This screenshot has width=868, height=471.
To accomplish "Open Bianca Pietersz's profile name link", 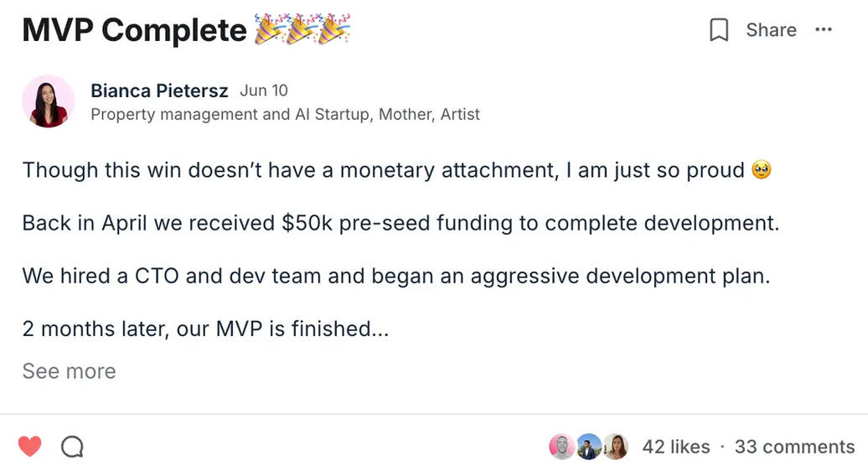I will [159, 91].
